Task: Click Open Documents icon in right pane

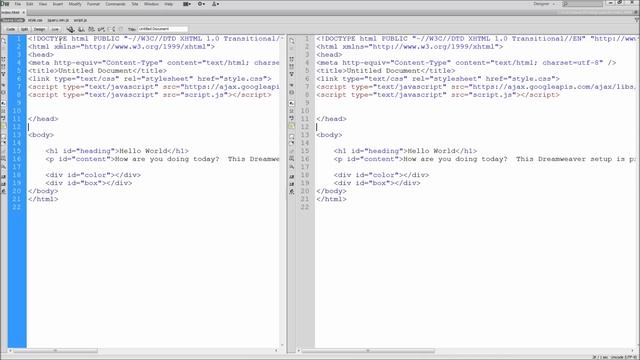Action: click(x=291, y=41)
